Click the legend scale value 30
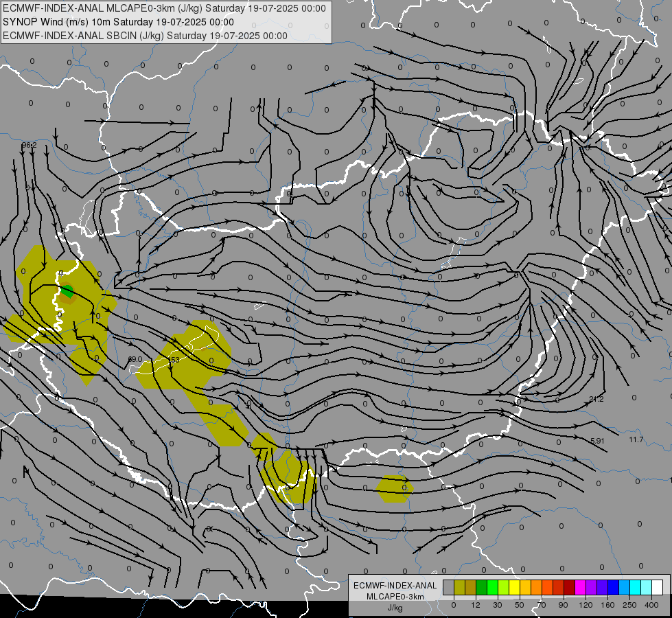 498,605
